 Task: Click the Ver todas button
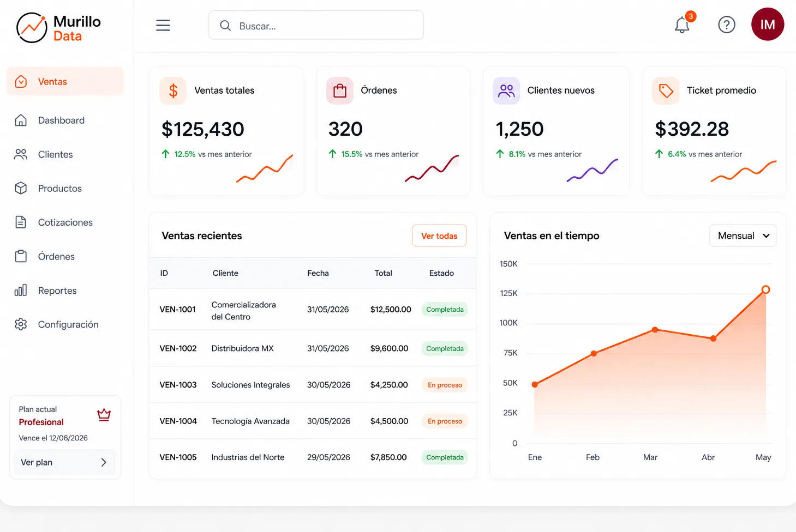[439, 235]
